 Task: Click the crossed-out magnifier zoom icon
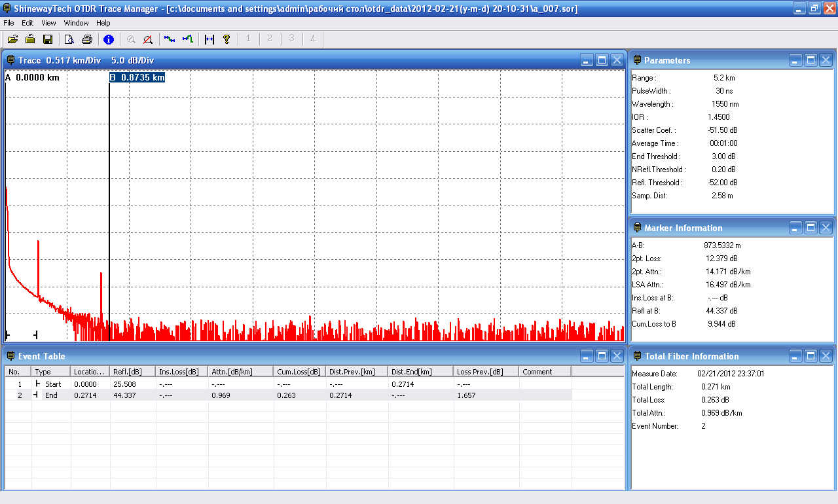pos(148,39)
